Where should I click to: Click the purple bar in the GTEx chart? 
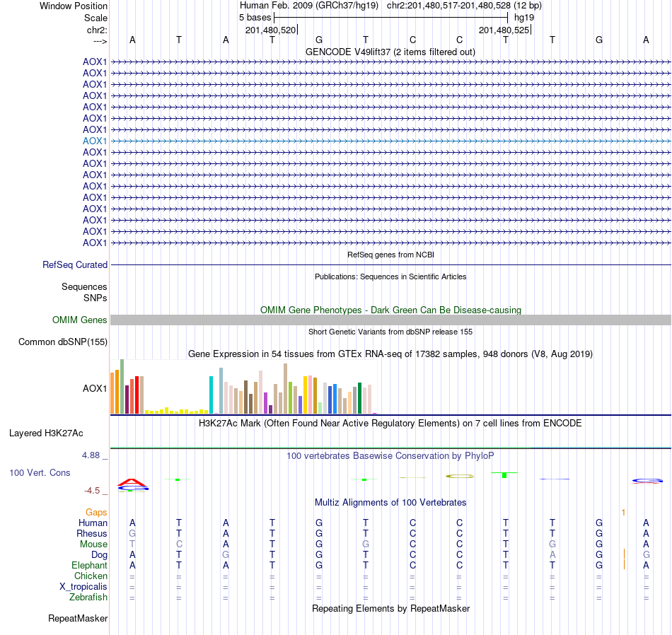[x=266, y=403]
